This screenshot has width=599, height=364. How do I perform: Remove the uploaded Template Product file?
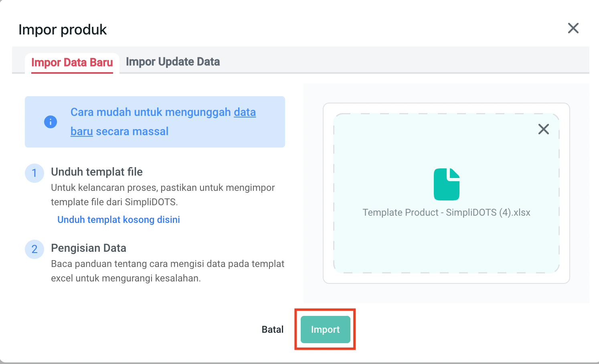(543, 129)
